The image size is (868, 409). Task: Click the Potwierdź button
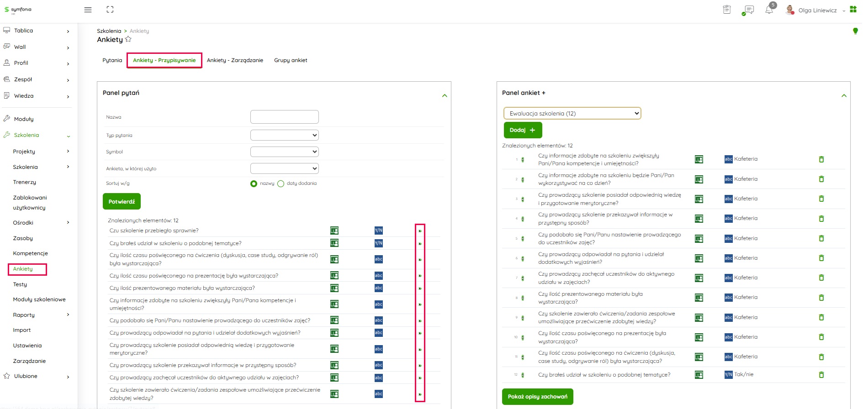tap(122, 201)
